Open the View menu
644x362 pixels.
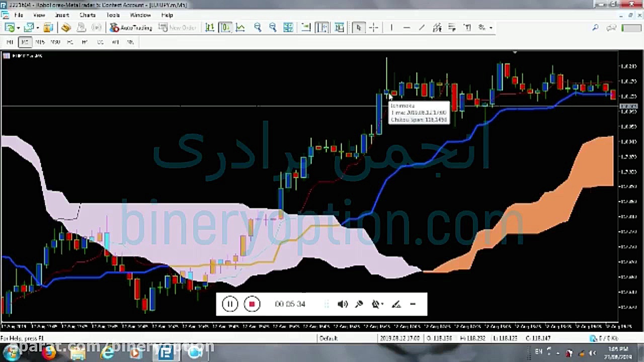pyautogui.click(x=39, y=15)
